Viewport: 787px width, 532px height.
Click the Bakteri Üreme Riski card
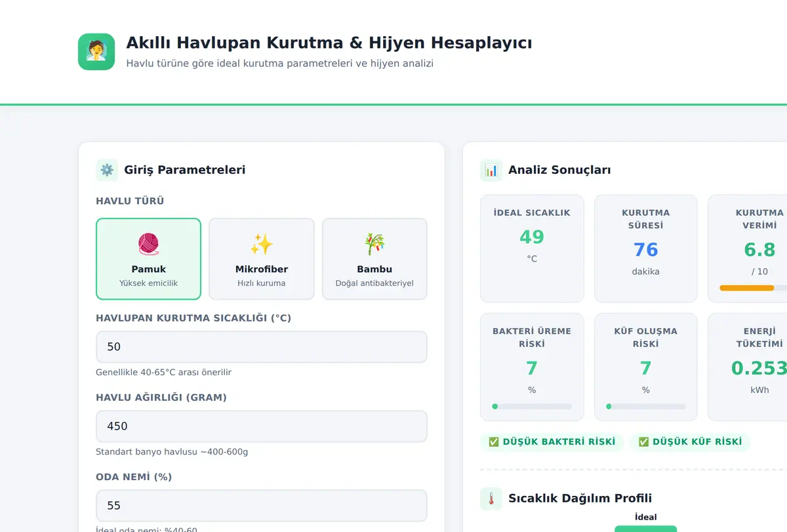(532, 367)
